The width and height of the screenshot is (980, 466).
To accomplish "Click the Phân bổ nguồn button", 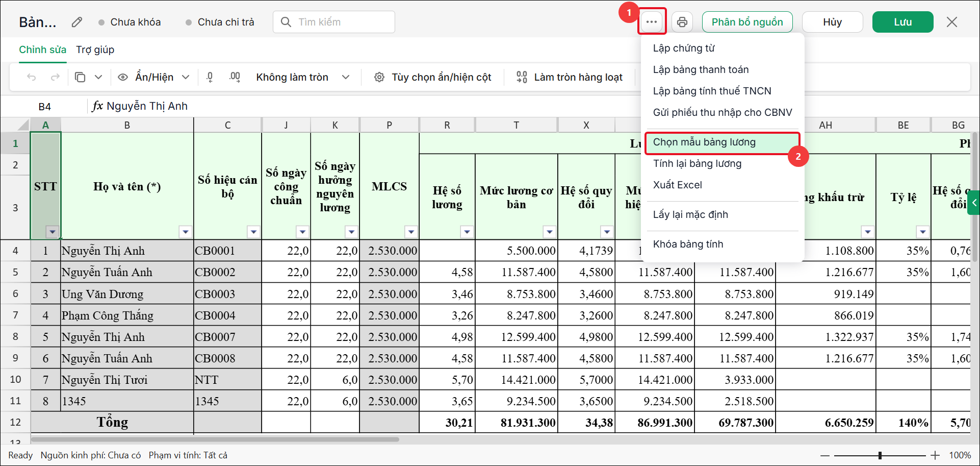I will coord(747,22).
